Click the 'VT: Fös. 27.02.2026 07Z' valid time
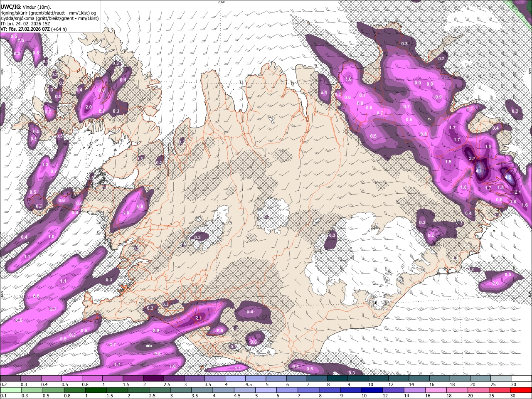Screen dimensions: 532x399 coord(24,29)
